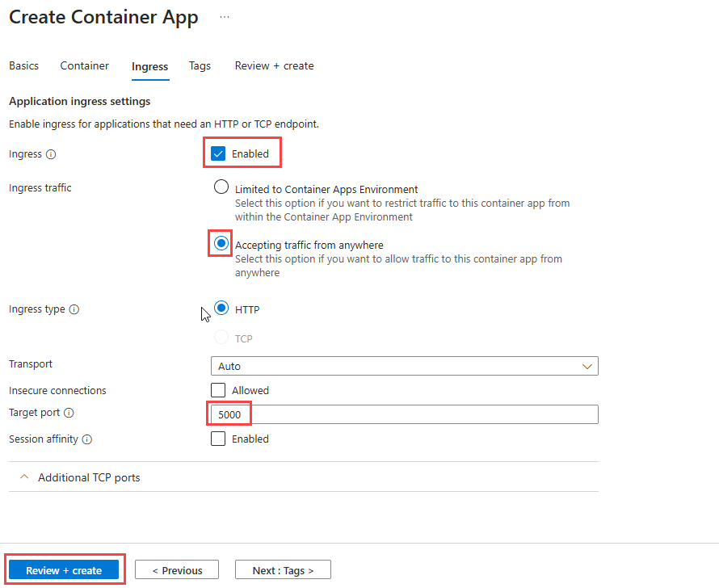
Task: Select Limited to Container Apps Environment
Action: (221, 187)
